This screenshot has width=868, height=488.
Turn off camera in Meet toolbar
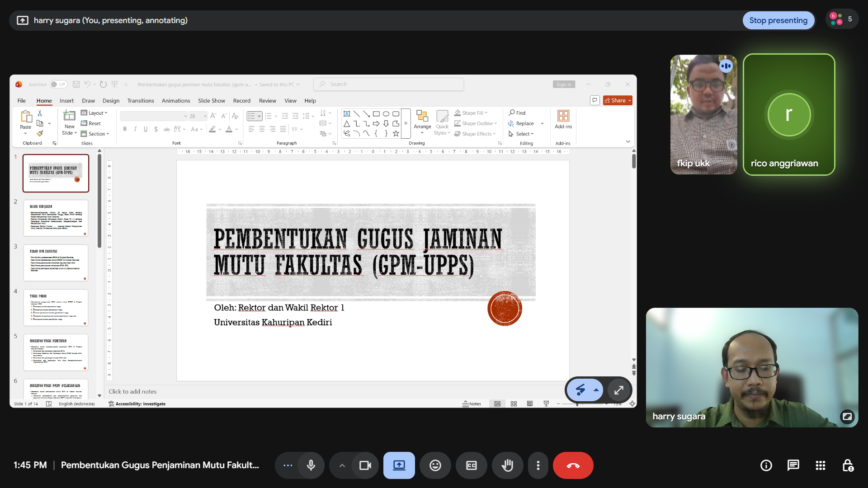pyautogui.click(x=365, y=465)
